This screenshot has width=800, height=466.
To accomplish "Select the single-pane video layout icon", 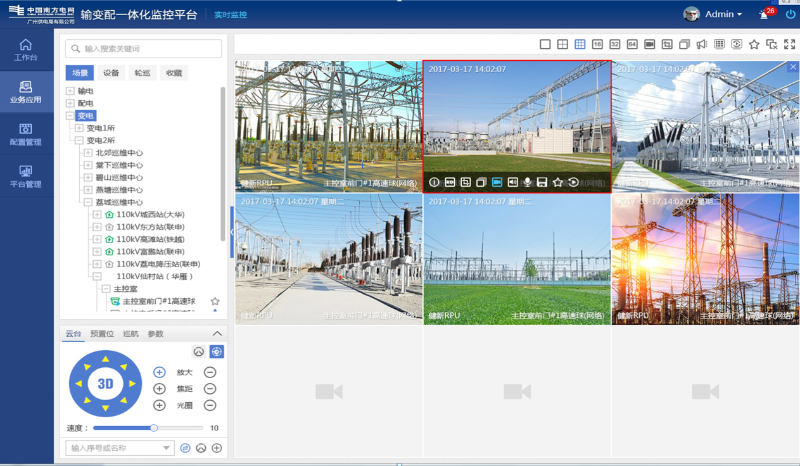I will tap(546, 44).
